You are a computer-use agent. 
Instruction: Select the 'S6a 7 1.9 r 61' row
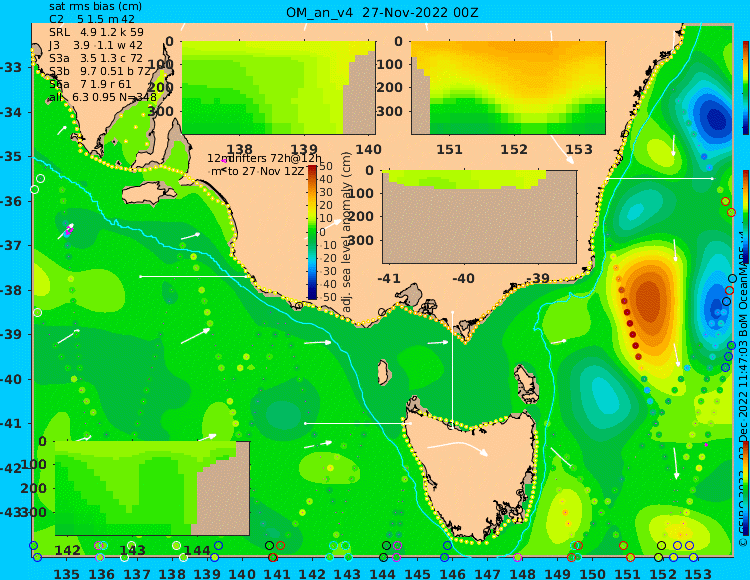tap(90, 85)
